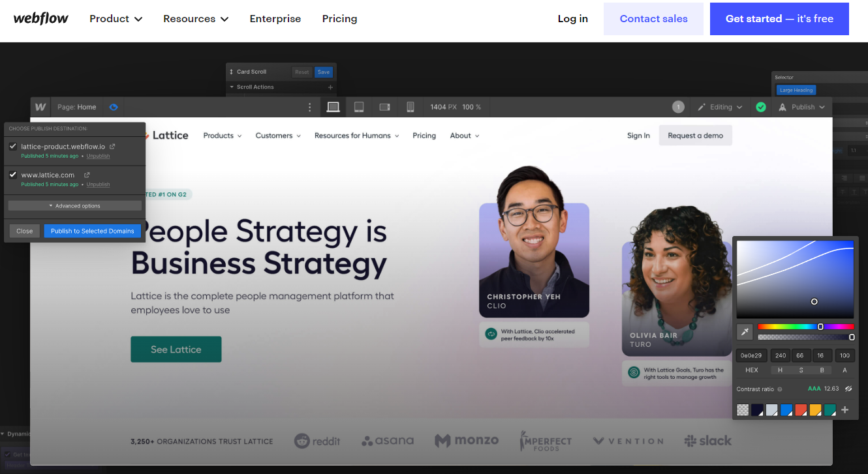Click the See Lattice button
The width and height of the screenshot is (868, 474).
pos(176,349)
